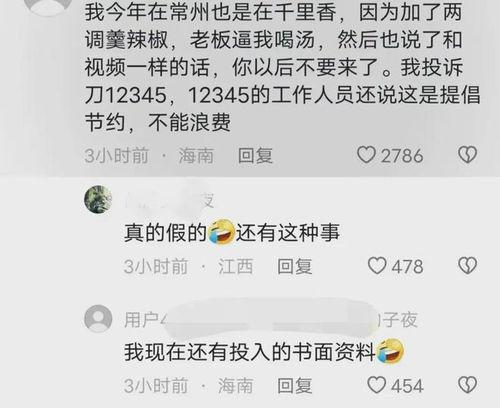
Task: Open the plant photo avatar profile
Action: 98,199
